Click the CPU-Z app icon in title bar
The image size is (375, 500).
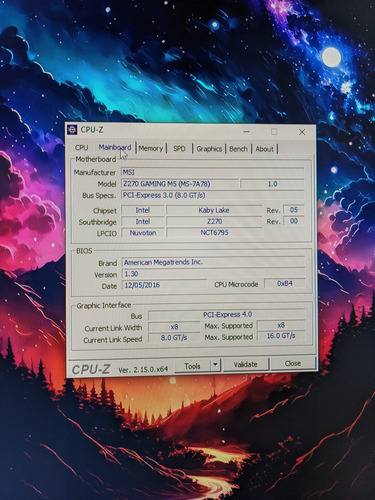point(72,129)
